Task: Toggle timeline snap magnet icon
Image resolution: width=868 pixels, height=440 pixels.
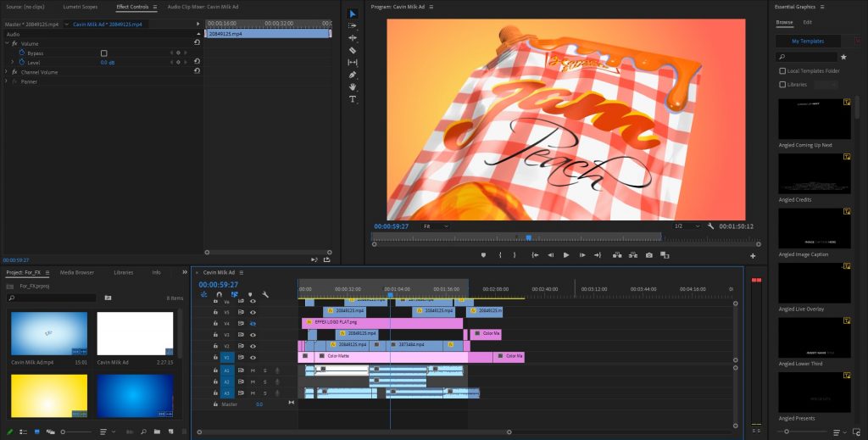Action: [x=220, y=295]
